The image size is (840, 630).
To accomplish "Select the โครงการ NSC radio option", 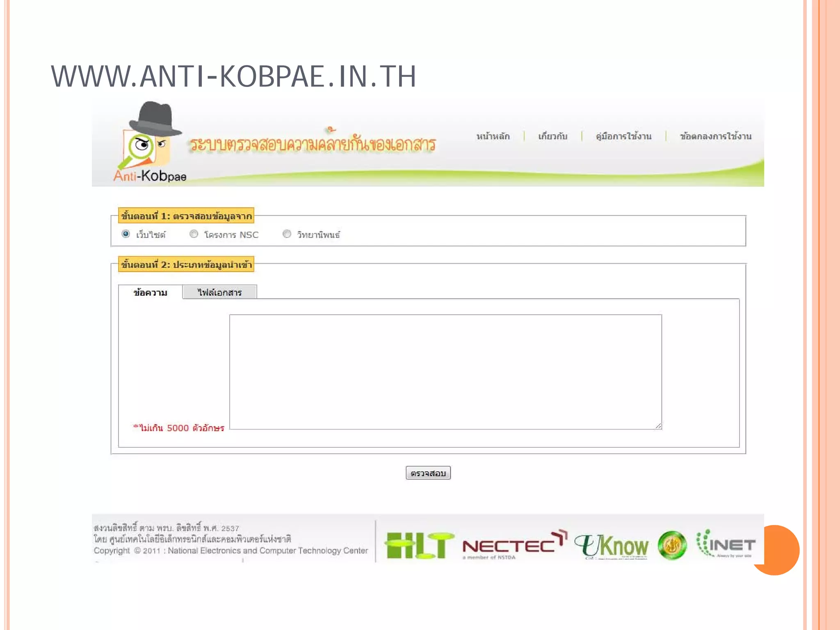I will 194,234.
